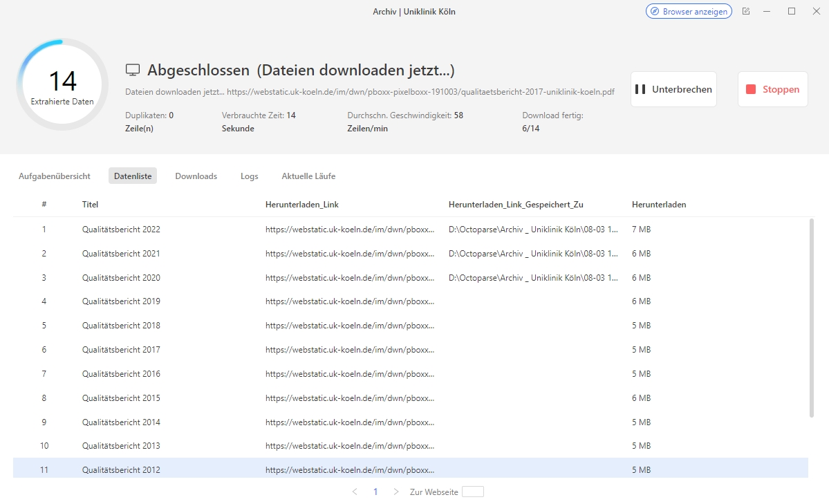Screen dimensions: 829x504
Task: Minimize the Archiv Uniklinik Köln window
Action: click(767, 11)
